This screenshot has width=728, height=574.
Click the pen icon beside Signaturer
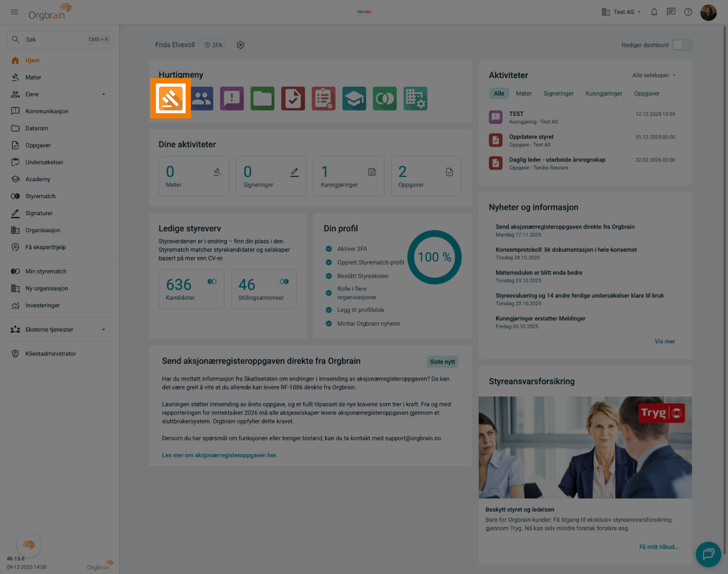click(x=15, y=213)
